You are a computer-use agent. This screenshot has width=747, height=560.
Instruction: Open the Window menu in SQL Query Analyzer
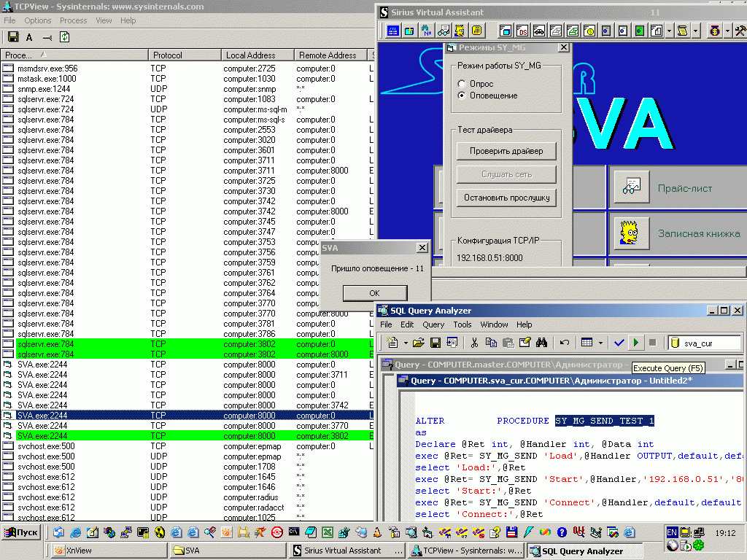494,324
